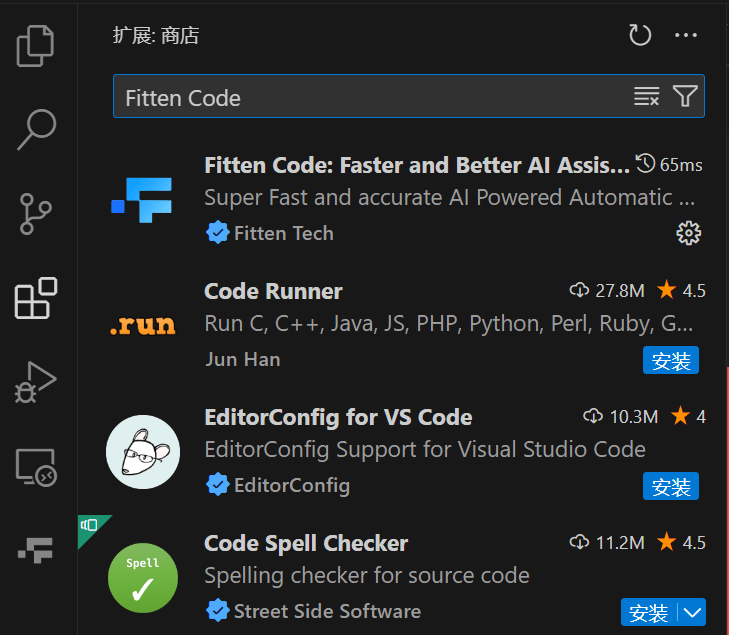This screenshot has height=635, width=729.
Task: Open the Fitten Code extension entry
Action: coord(417,165)
